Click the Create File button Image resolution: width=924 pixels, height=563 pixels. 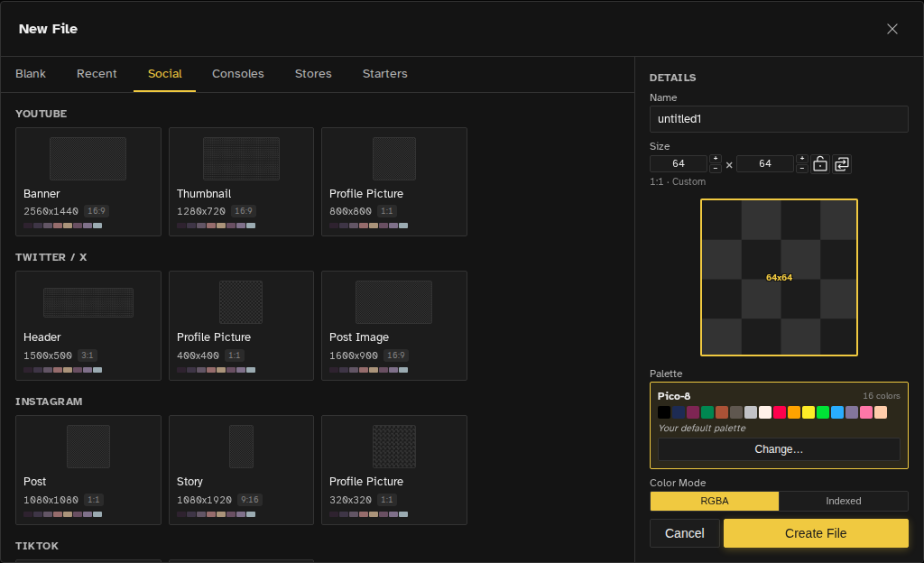coord(816,533)
